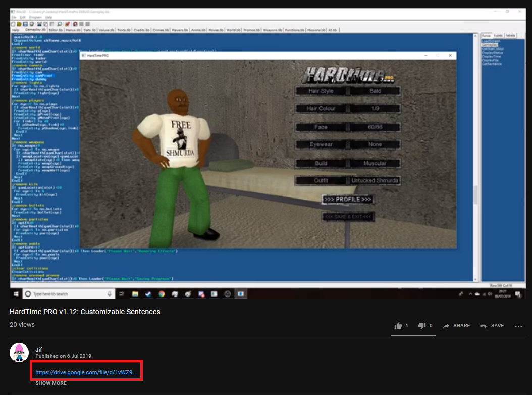Switch to the Menus.bb tab
This screenshot has width=532, height=395.
pos(73,30)
